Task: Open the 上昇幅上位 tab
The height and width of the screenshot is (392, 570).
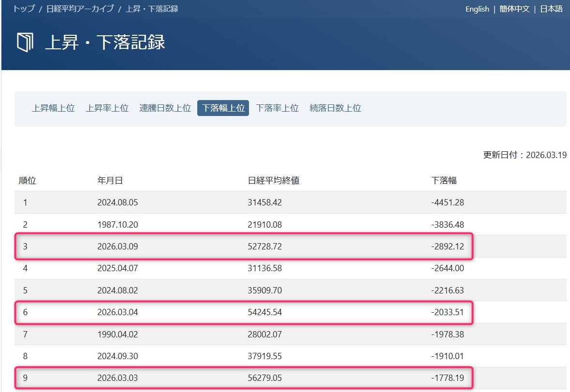Action: click(x=53, y=108)
